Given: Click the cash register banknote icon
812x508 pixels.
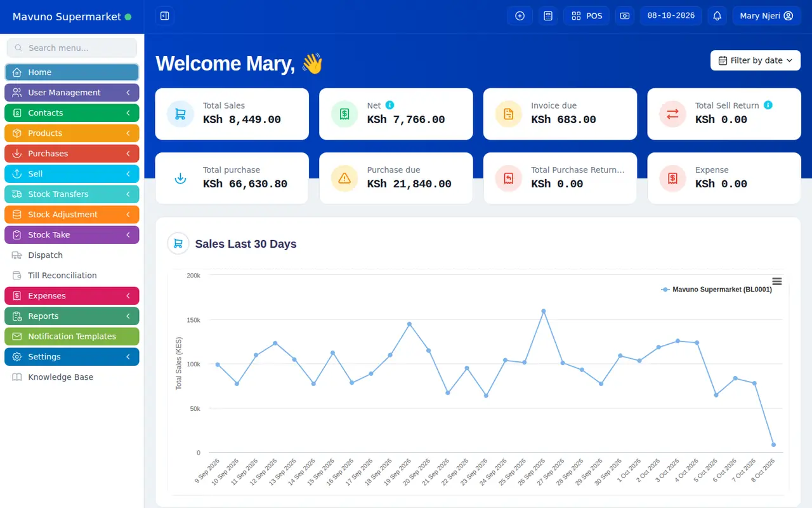Looking at the screenshot, I should coord(625,16).
